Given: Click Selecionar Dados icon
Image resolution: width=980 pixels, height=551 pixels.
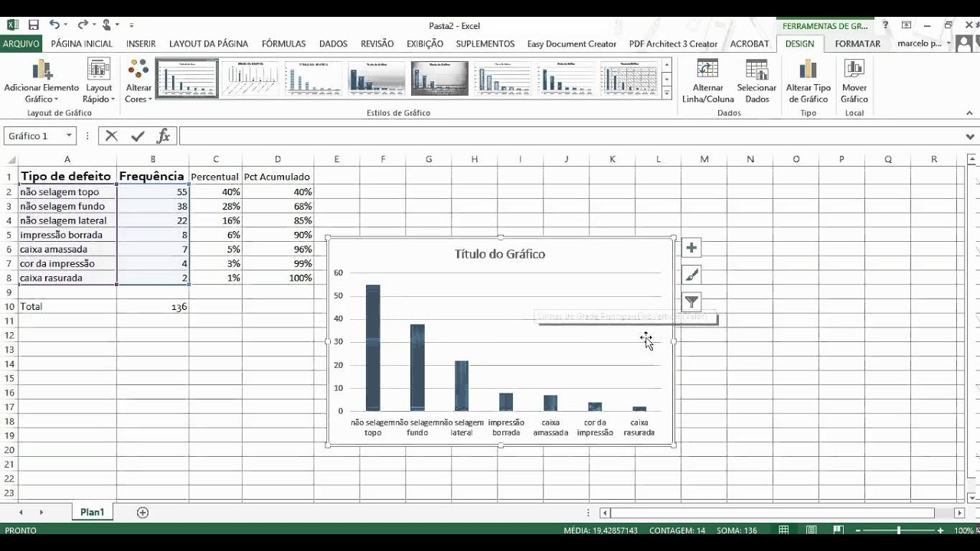Looking at the screenshot, I should [756, 81].
